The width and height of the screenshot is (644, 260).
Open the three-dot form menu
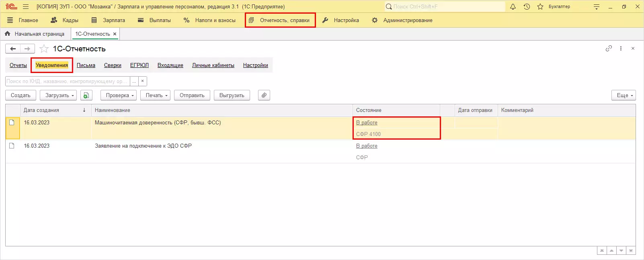coord(621,48)
